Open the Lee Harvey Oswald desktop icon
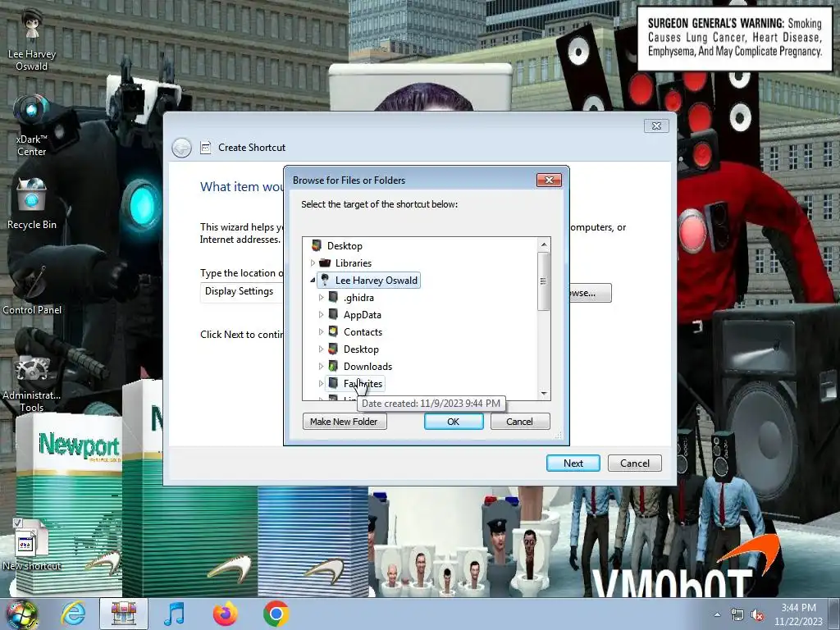840x630 pixels. (32, 40)
